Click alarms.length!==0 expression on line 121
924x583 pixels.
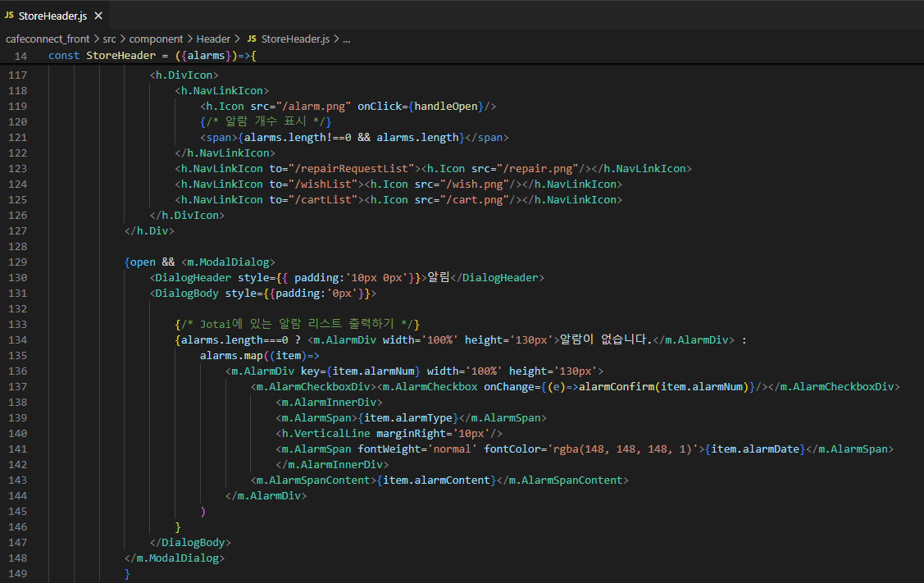click(x=298, y=138)
